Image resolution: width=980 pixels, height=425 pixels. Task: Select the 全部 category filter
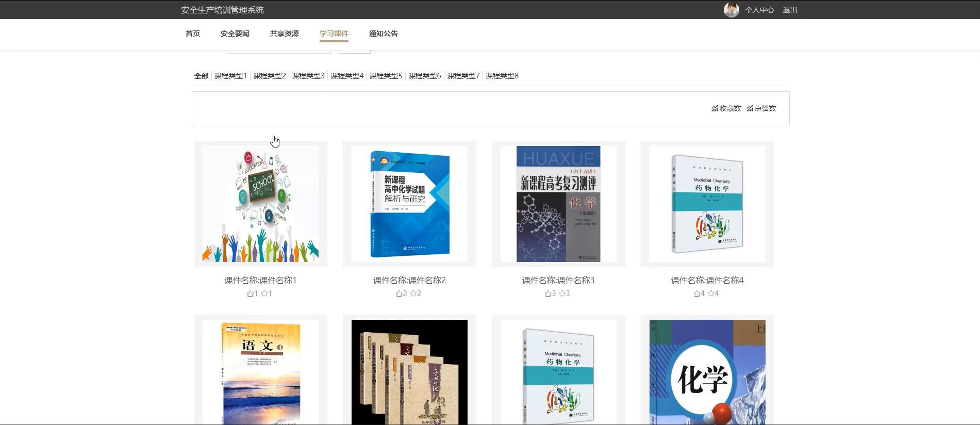tap(201, 76)
